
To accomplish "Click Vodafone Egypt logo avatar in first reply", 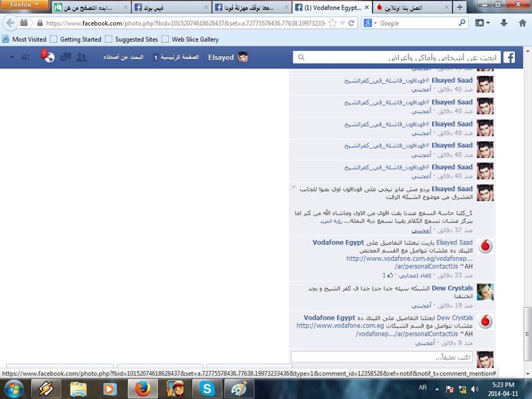I will pyautogui.click(x=485, y=246).
